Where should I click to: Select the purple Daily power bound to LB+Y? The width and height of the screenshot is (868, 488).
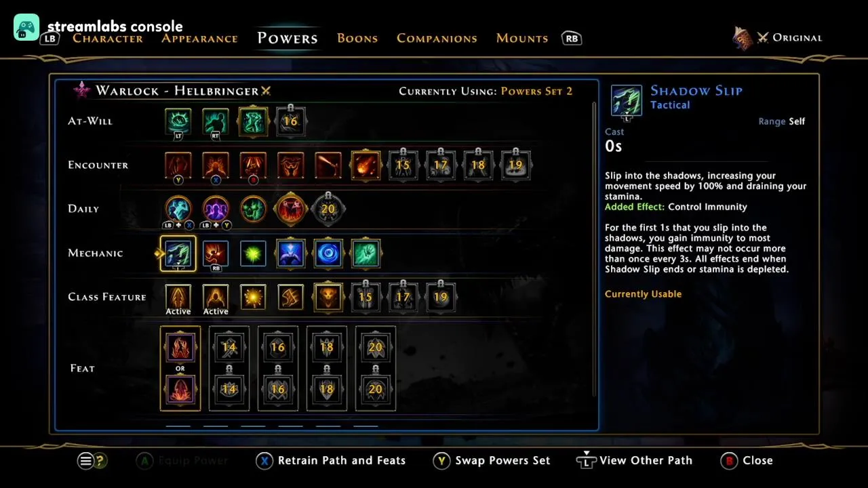(216, 209)
